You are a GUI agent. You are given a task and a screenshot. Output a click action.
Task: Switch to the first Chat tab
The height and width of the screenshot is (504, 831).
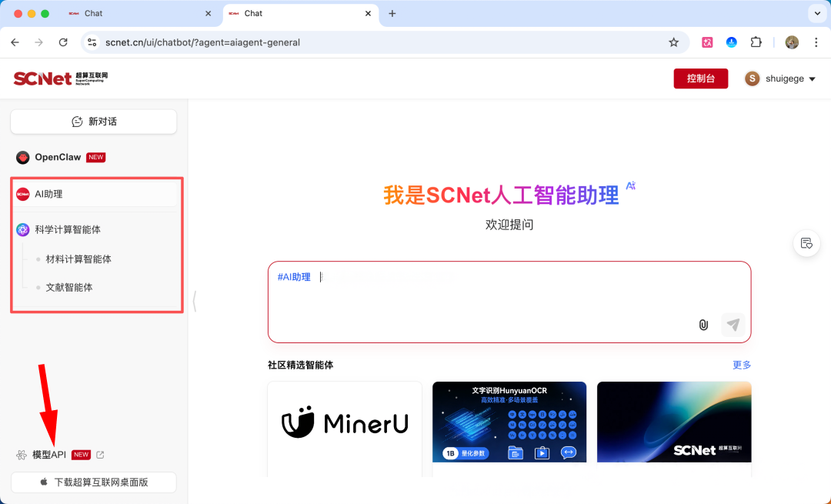click(x=140, y=13)
